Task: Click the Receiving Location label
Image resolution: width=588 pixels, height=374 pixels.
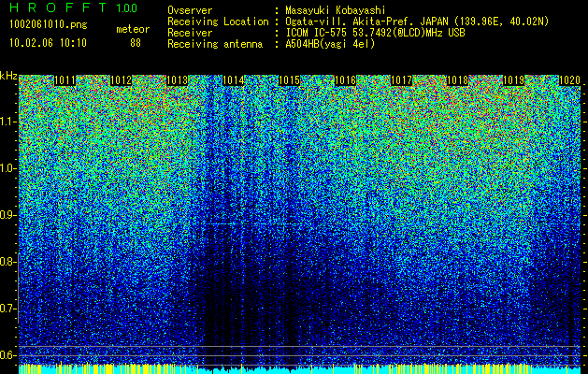Action: (x=218, y=22)
